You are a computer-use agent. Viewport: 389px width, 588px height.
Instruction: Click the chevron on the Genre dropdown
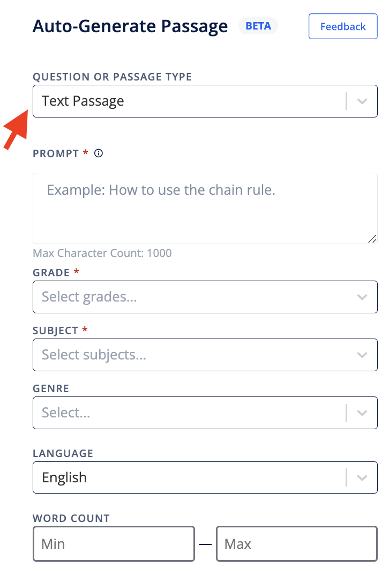pos(363,413)
